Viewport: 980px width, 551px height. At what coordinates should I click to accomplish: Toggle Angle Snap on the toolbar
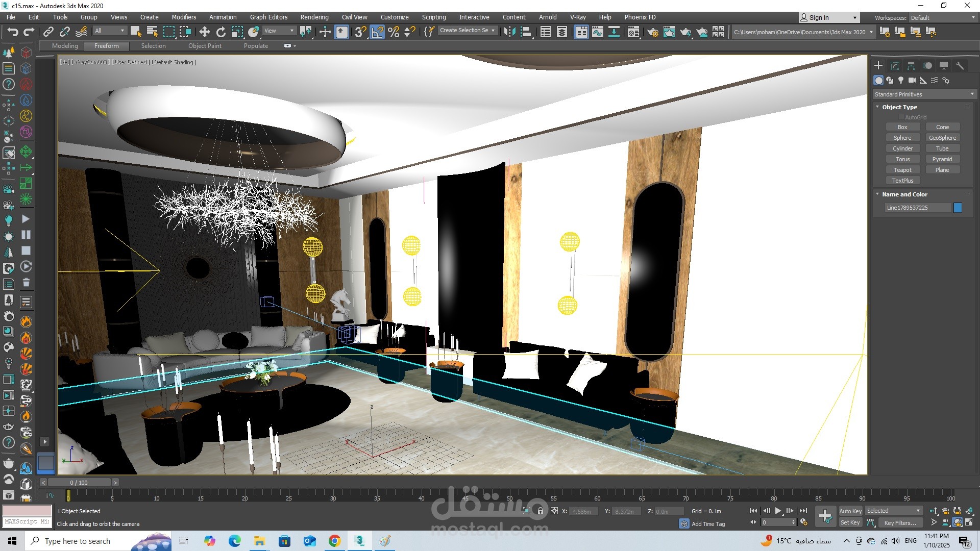pyautogui.click(x=377, y=32)
